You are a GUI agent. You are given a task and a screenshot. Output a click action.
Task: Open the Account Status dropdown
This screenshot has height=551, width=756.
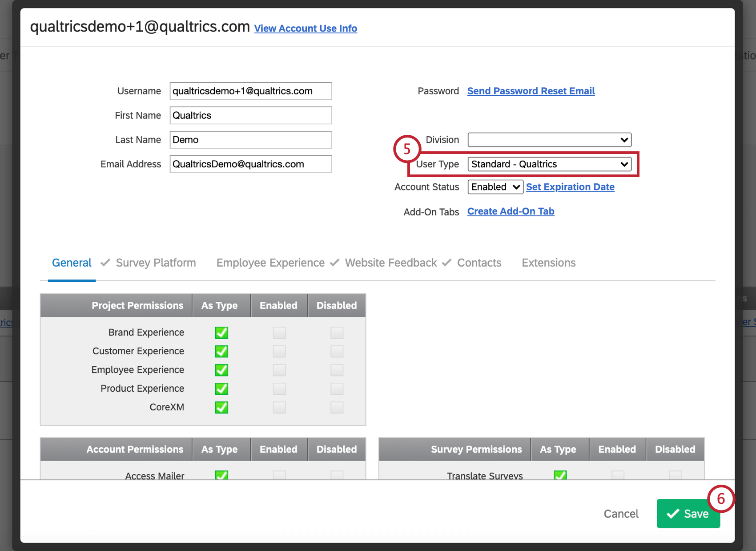pyautogui.click(x=495, y=186)
